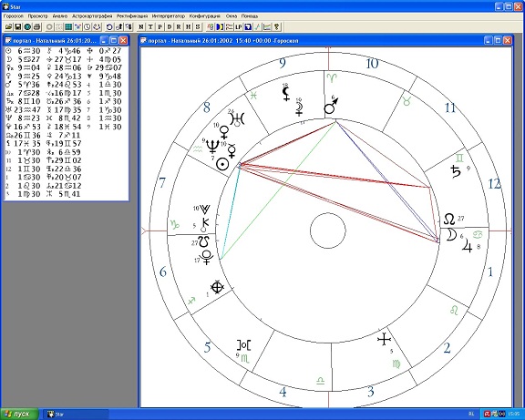Click the printer icon in toolbar
Viewport: 525px width, 420px height.
coord(36,26)
